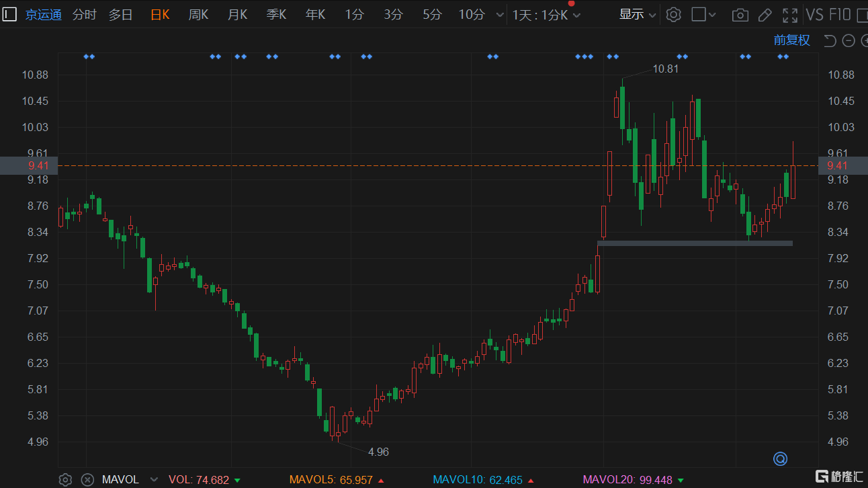Switch to 5分 five-minute chart
The width and height of the screenshot is (868, 488).
tap(432, 15)
